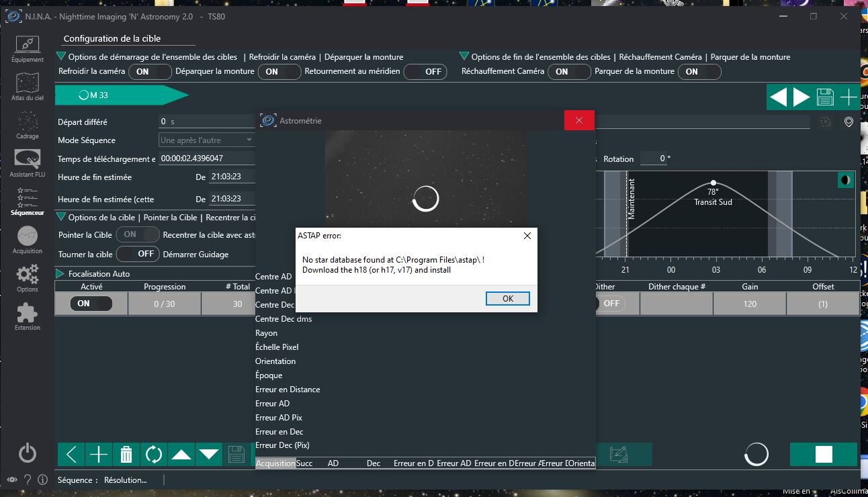
Task: Maximize the N.I.N.A. window
Action: (813, 16)
